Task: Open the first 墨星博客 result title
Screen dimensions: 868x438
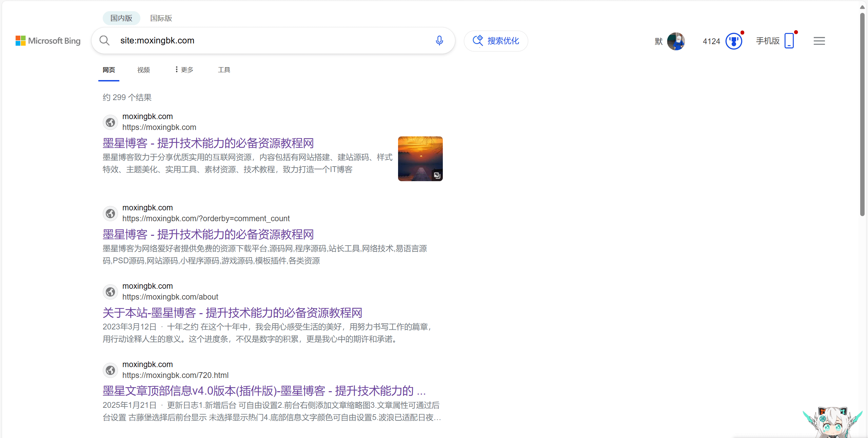Action: coord(208,143)
